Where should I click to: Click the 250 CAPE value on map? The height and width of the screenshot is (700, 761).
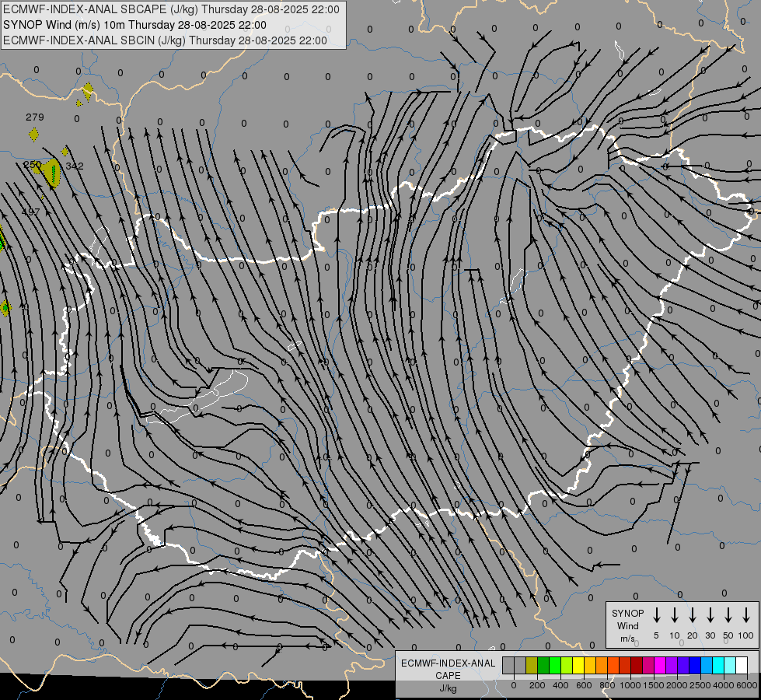pos(33,165)
